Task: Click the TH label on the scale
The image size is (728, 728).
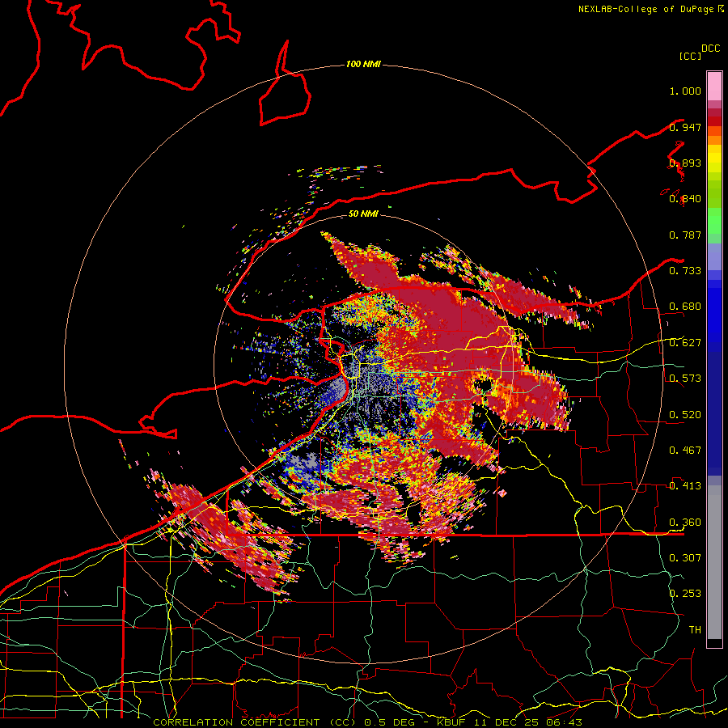Action: pyautogui.click(x=695, y=629)
